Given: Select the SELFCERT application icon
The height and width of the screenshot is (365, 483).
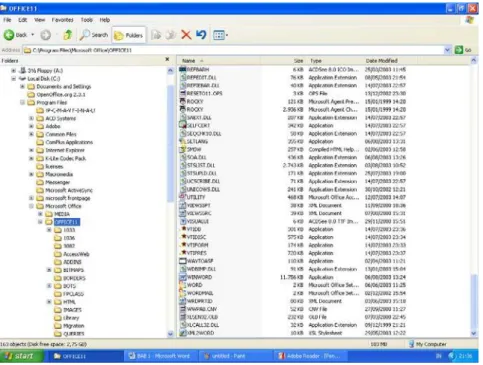Looking at the screenshot, I should click(182, 125).
